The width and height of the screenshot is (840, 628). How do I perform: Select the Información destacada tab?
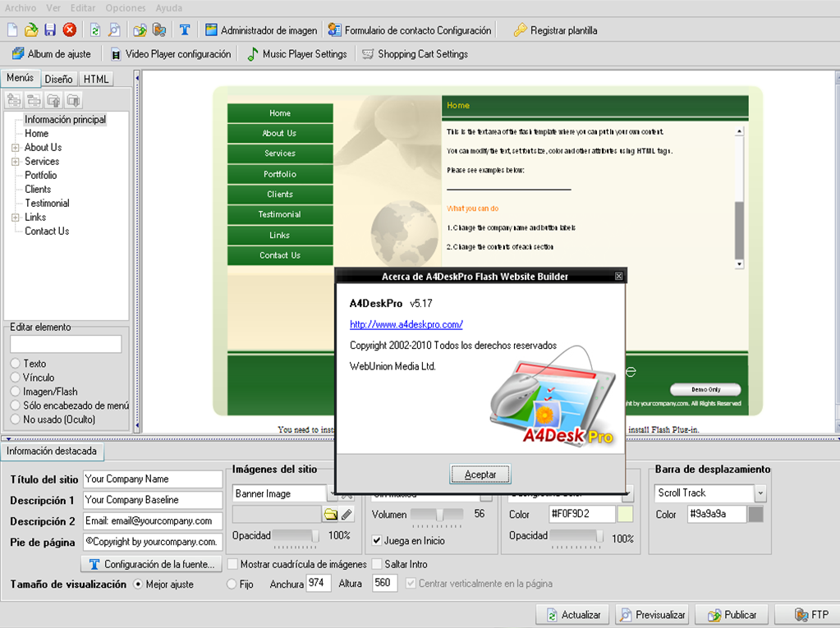point(52,452)
